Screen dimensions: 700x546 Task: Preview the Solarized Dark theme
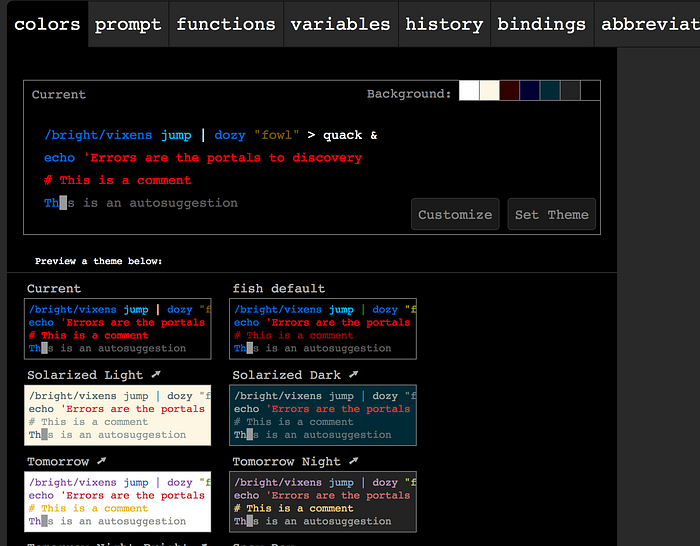click(323, 415)
